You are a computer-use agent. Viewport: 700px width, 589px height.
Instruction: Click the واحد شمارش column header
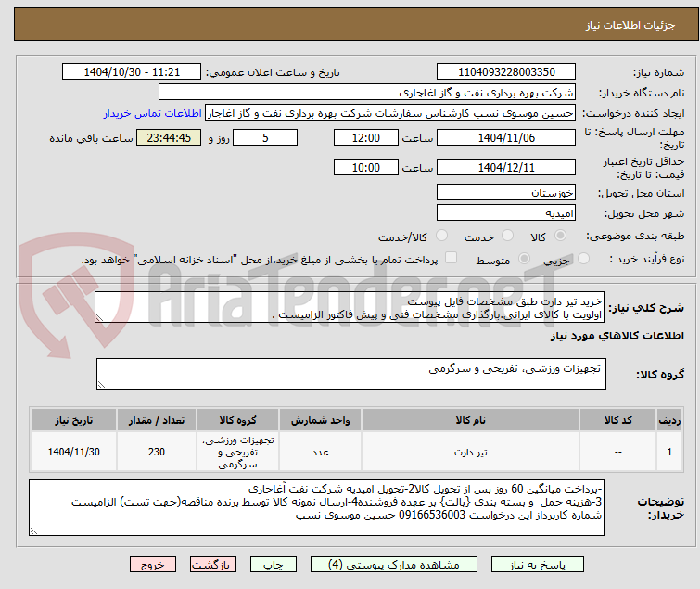(x=320, y=420)
